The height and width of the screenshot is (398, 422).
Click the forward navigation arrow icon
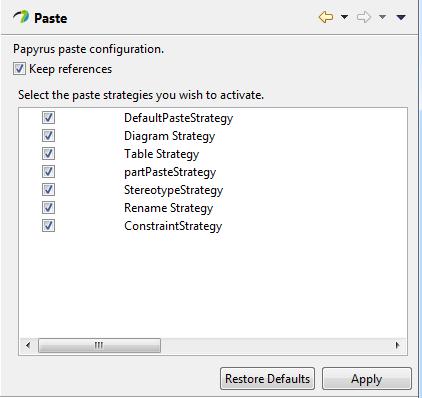364,17
